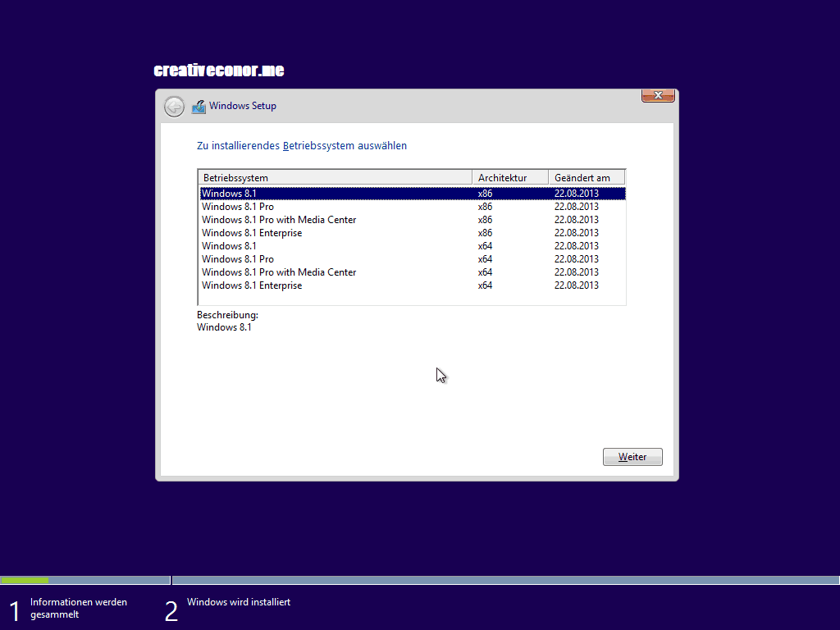Click the Weiter button
This screenshot has width=840, height=630.
pyautogui.click(x=632, y=457)
